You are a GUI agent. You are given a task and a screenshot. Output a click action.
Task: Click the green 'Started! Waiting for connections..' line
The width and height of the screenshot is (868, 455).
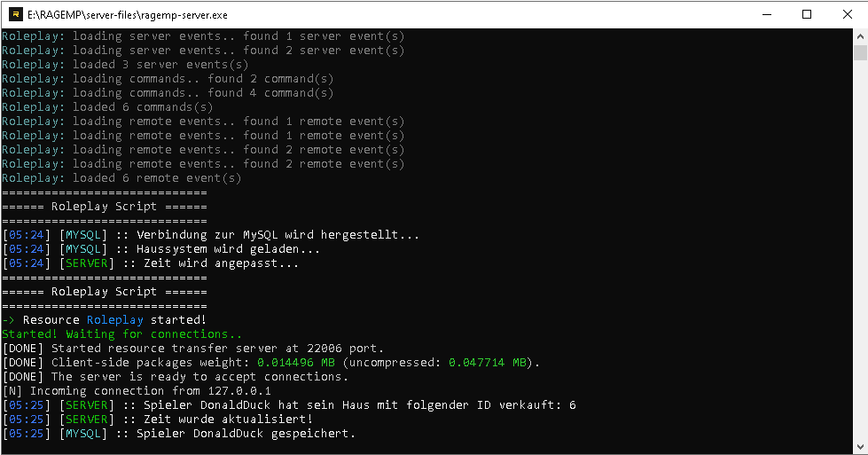[x=121, y=334]
